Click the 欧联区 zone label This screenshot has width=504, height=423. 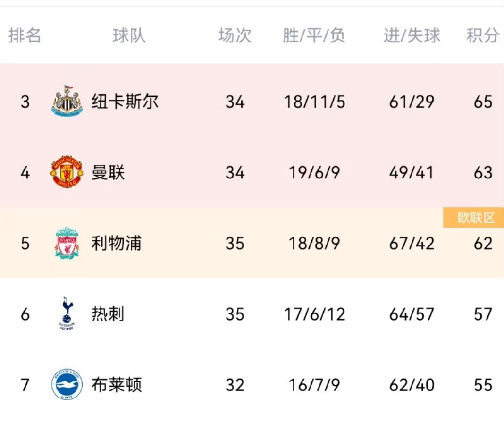click(473, 218)
